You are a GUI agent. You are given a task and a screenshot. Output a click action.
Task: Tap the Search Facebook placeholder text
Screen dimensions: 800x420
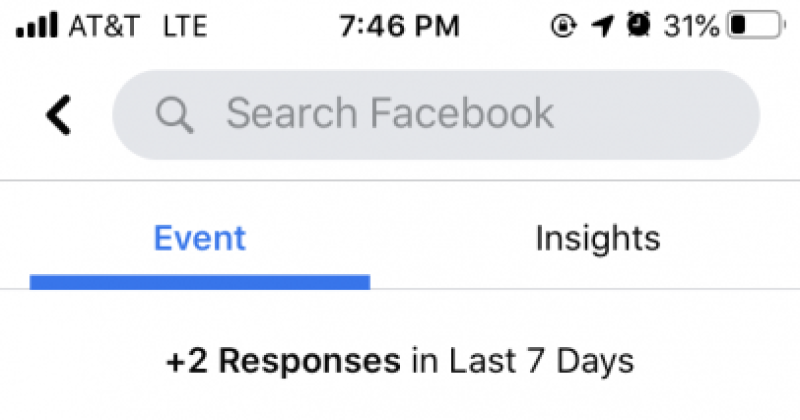(390, 115)
